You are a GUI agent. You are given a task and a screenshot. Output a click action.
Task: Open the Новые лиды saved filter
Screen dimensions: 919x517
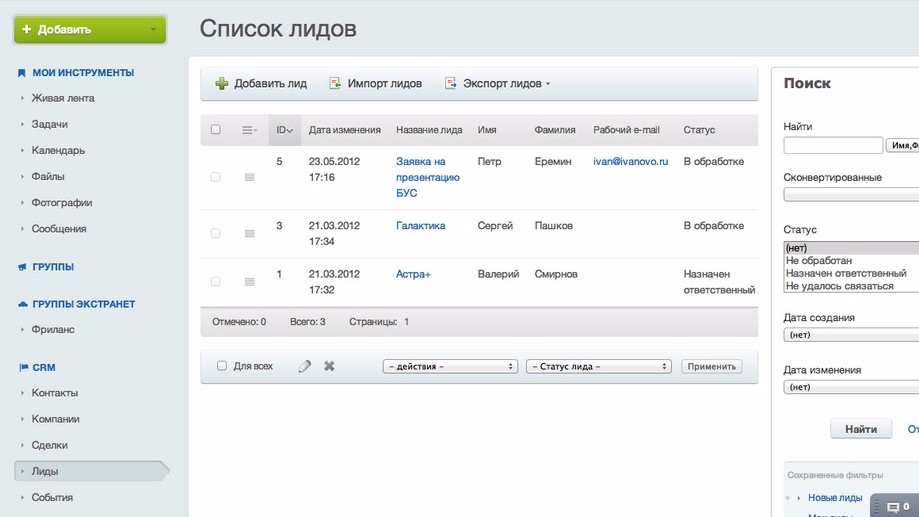(835, 498)
